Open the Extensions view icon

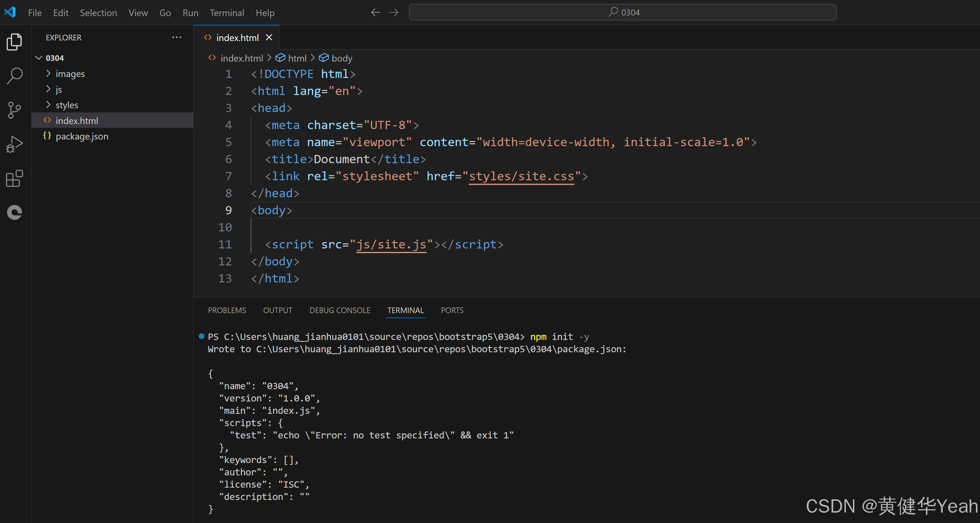[15, 178]
